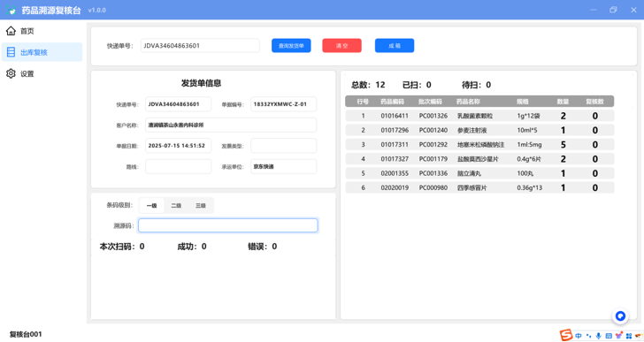Image resolution: width=644 pixels, height=342 pixels.
Task: Select drug code 01017296 cell
Action: tap(395, 131)
